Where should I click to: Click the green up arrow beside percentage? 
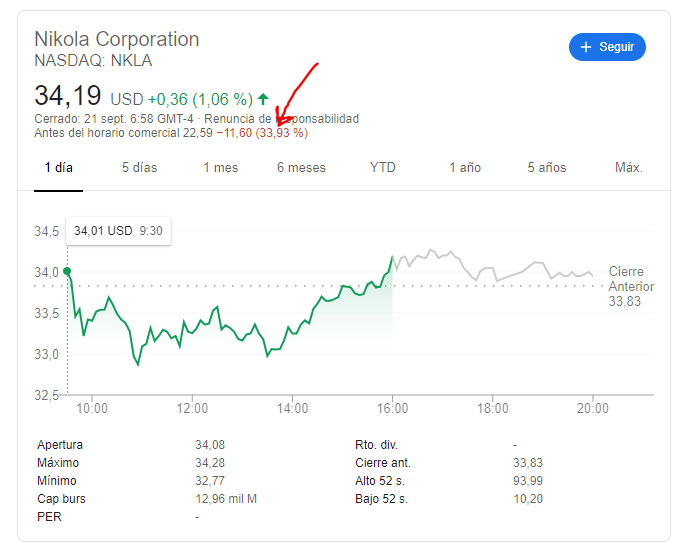pyautogui.click(x=263, y=99)
